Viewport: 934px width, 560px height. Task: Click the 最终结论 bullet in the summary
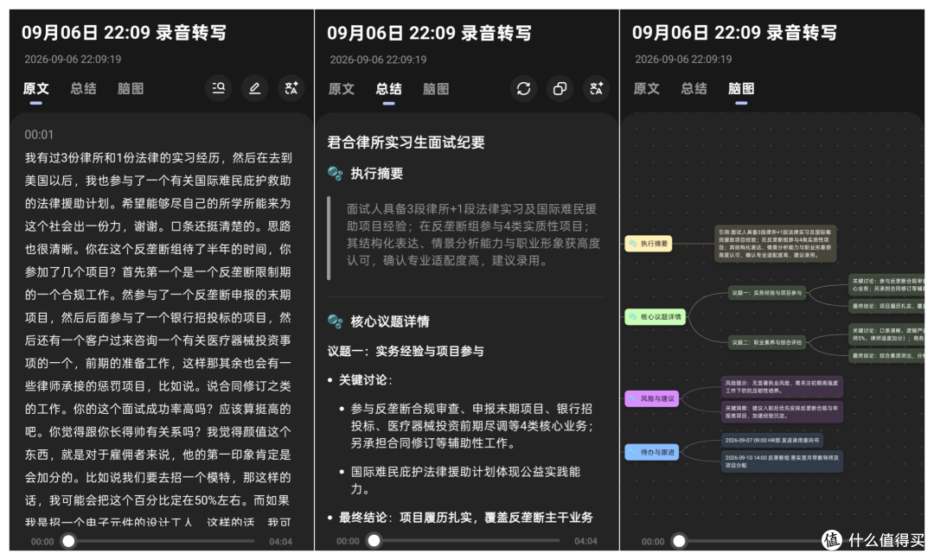(x=466, y=517)
